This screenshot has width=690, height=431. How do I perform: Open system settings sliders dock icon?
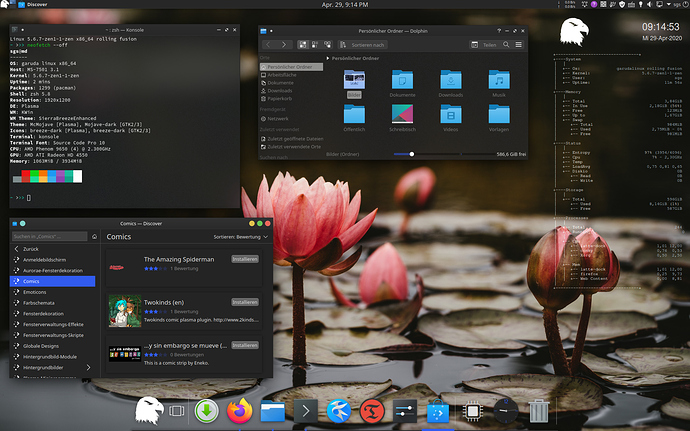coord(404,411)
